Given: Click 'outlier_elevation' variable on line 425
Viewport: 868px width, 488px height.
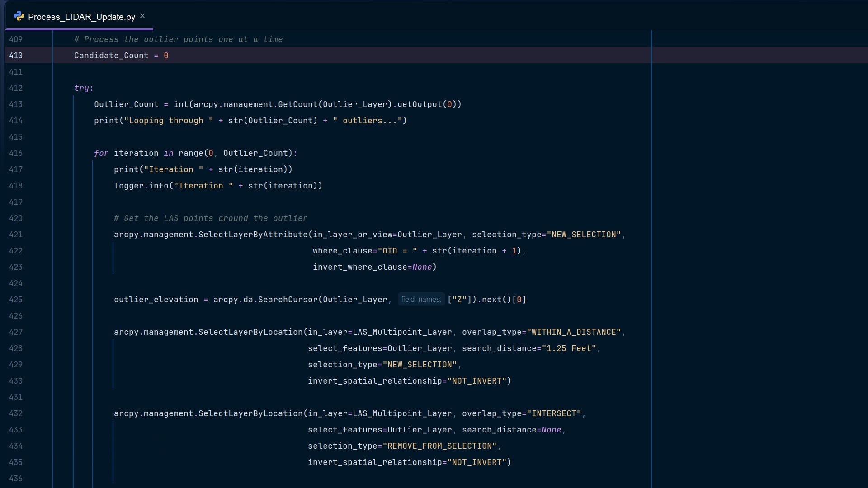Looking at the screenshot, I should click(x=156, y=300).
